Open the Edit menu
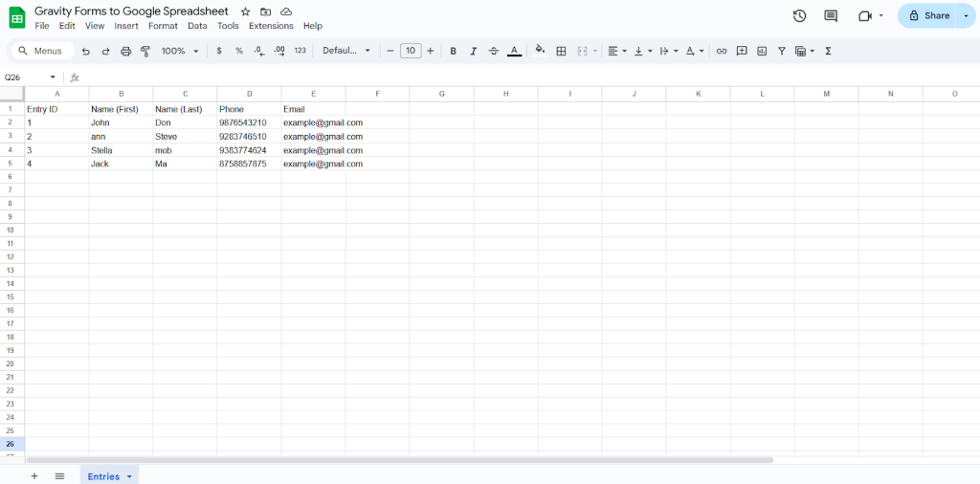The width and height of the screenshot is (980, 484). pyautogui.click(x=67, y=26)
